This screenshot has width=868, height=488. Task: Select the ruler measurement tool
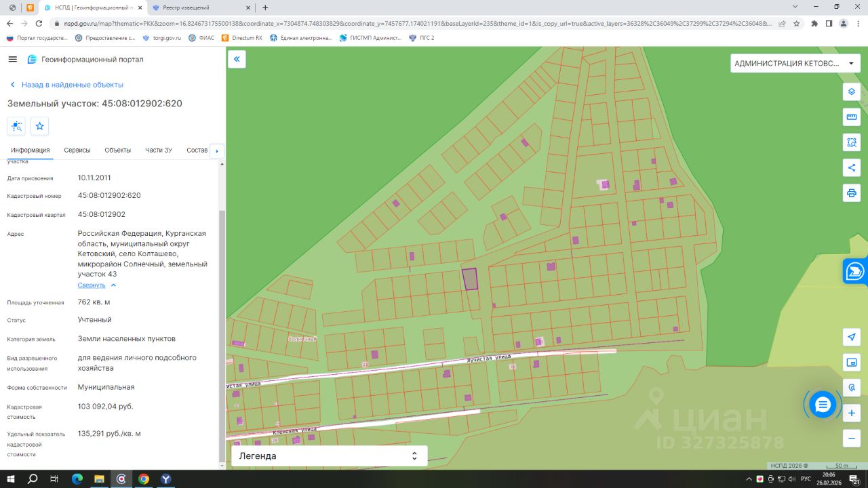pos(852,117)
